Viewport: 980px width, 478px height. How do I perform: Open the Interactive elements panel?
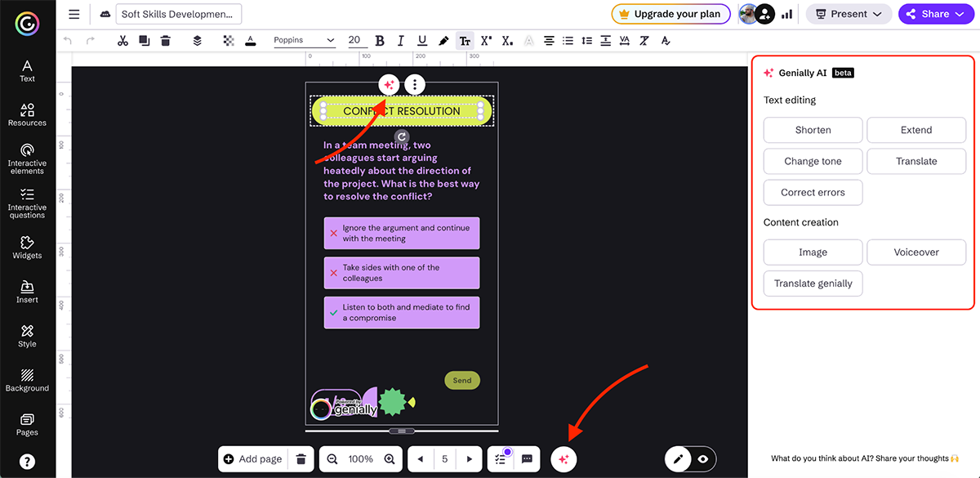point(27,159)
